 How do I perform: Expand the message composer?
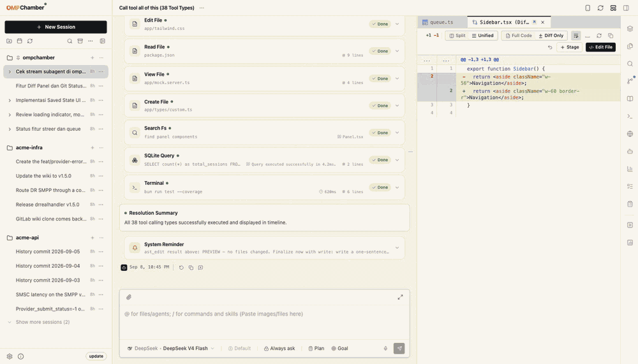pyautogui.click(x=401, y=297)
